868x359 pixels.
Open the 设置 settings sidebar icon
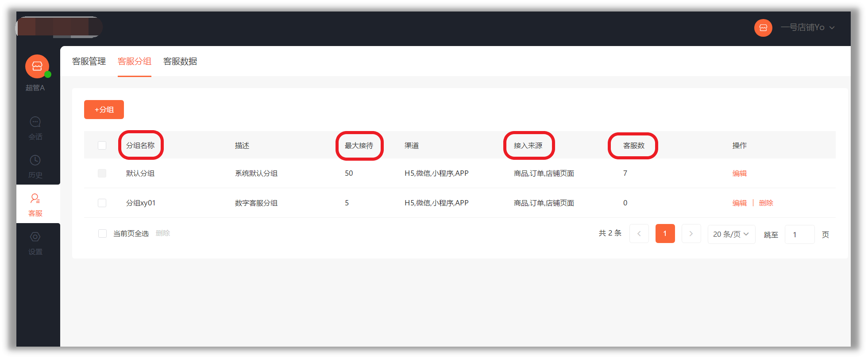[35, 237]
